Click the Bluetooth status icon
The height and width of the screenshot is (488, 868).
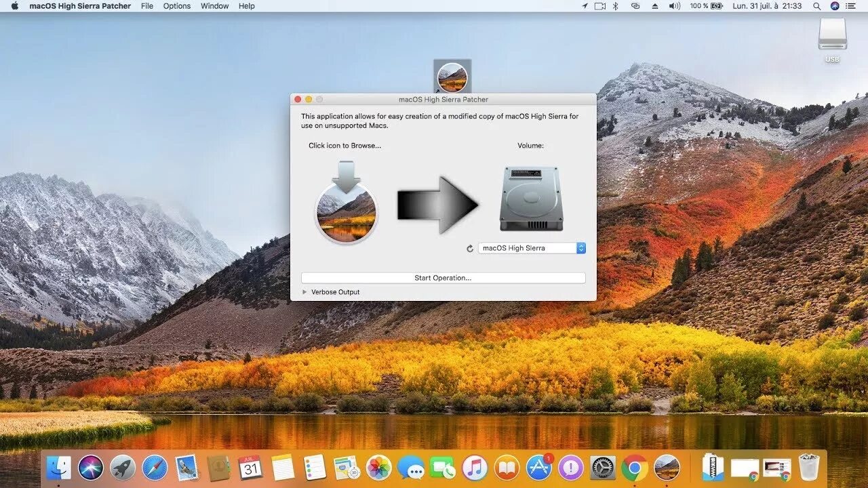[616, 6]
